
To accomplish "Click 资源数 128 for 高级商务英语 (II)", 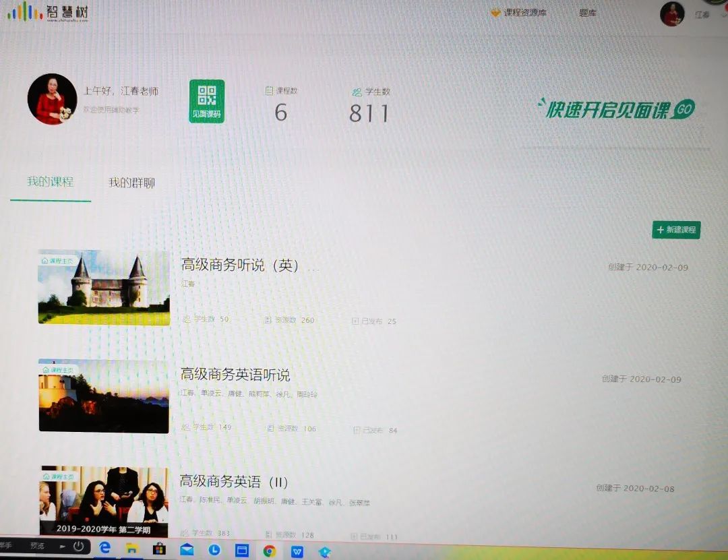I will tap(290, 535).
